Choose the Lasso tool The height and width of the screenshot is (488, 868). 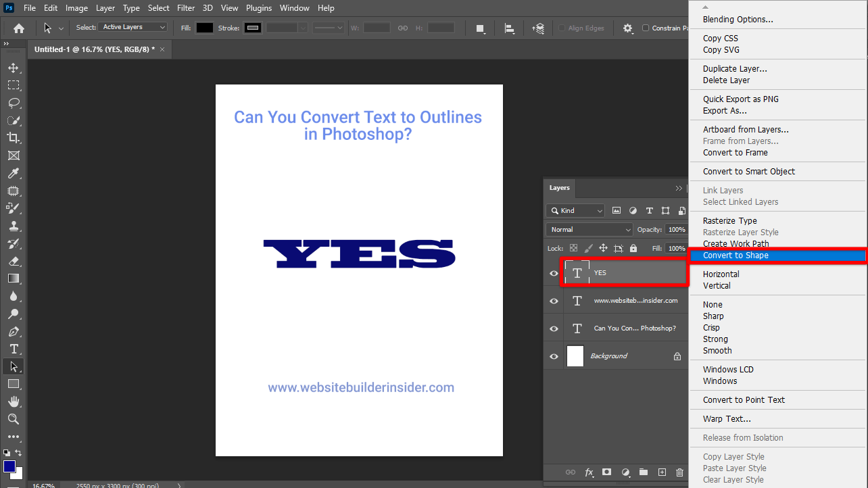[14, 103]
